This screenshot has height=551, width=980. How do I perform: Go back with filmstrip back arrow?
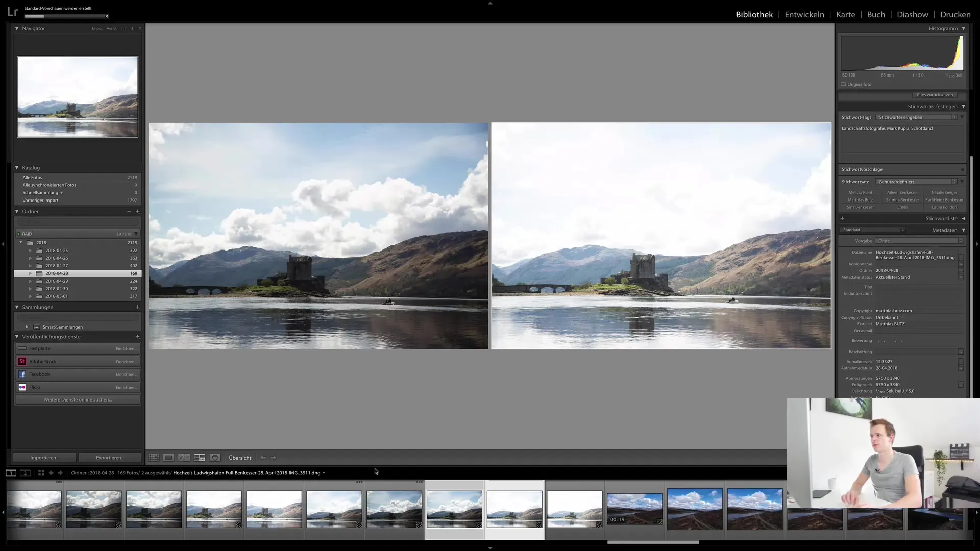point(51,473)
